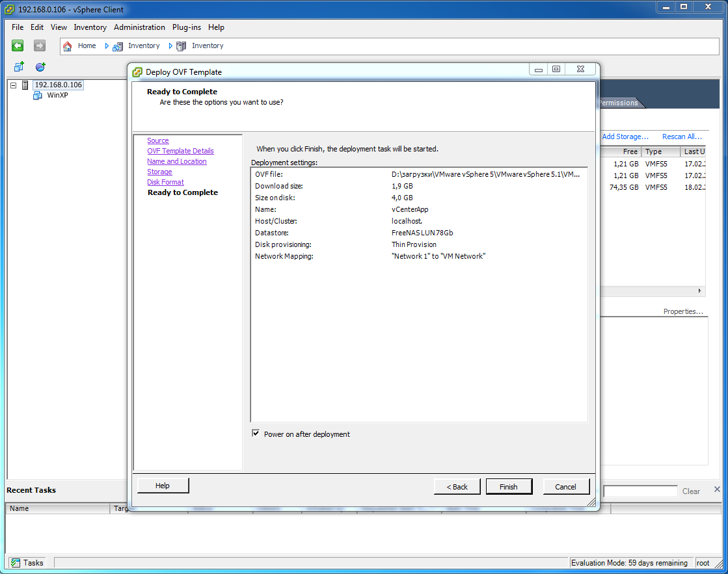Open the Home icon in the breadcrumb
The height and width of the screenshot is (574, 728).
point(67,46)
